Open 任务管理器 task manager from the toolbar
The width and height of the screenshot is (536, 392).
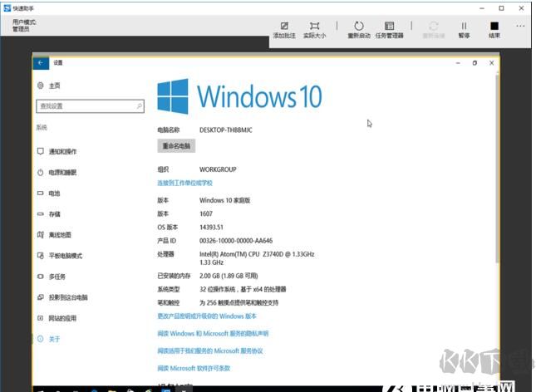pos(389,26)
